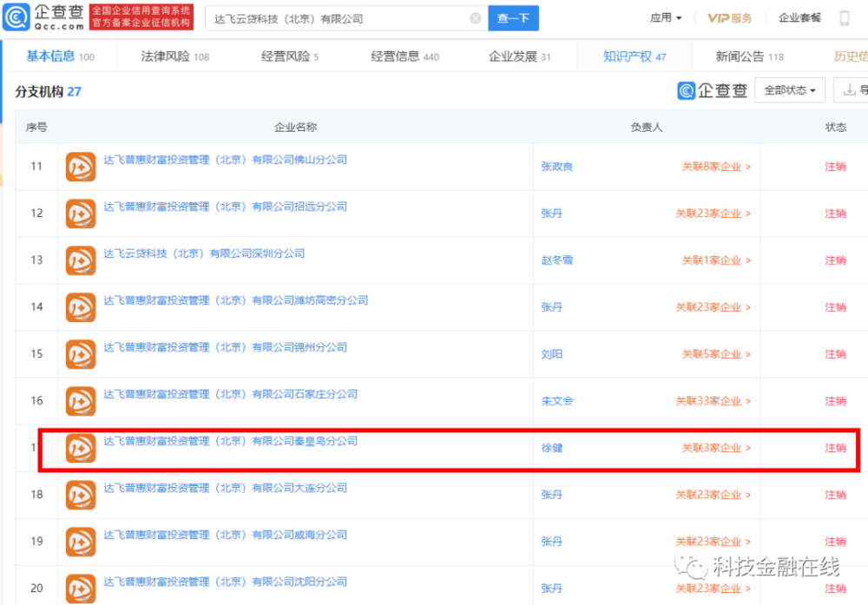Click the 查一下 search button
Viewport: 868px width, 605px height.
coord(513,18)
